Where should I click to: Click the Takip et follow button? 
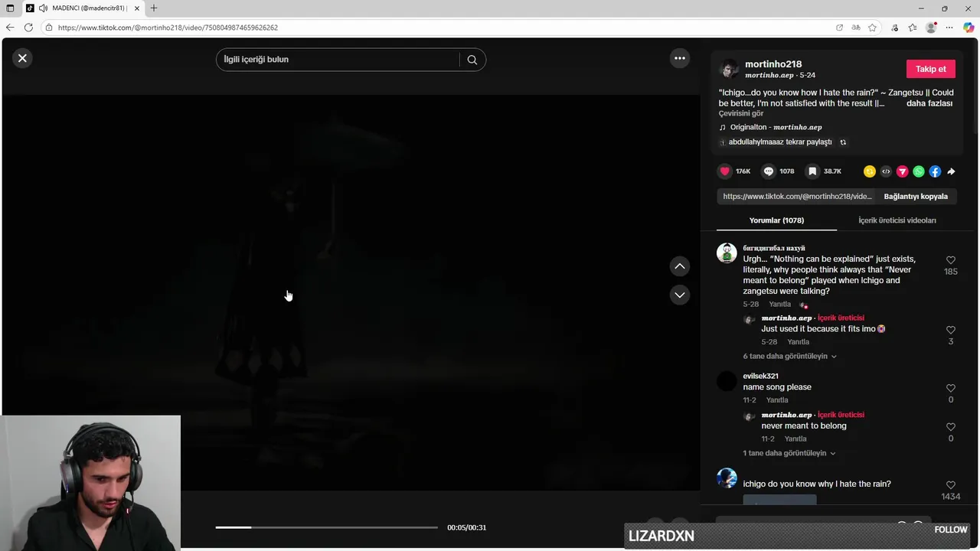pyautogui.click(x=930, y=69)
